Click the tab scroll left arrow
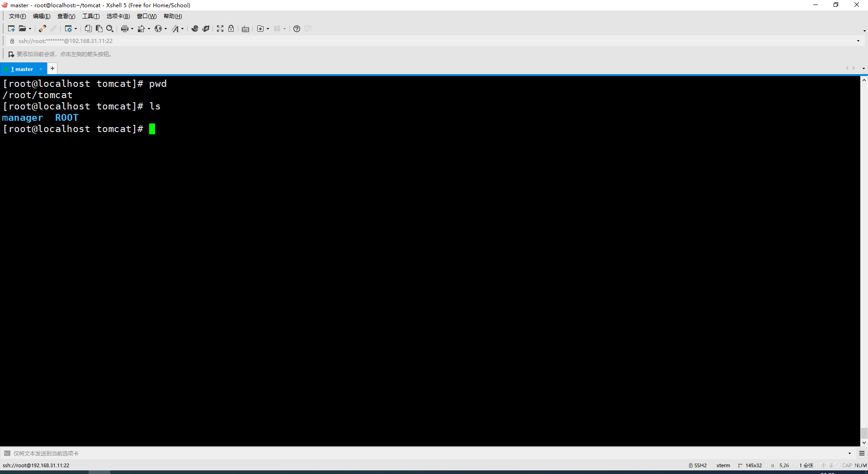Image resolution: width=868 pixels, height=474 pixels. click(x=847, y=68)
